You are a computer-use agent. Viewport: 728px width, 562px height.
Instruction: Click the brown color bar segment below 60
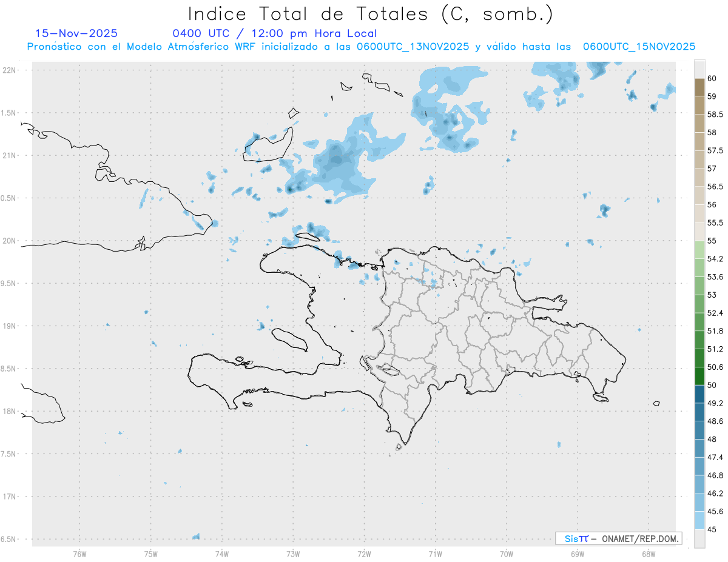click(x=699, y=87)
